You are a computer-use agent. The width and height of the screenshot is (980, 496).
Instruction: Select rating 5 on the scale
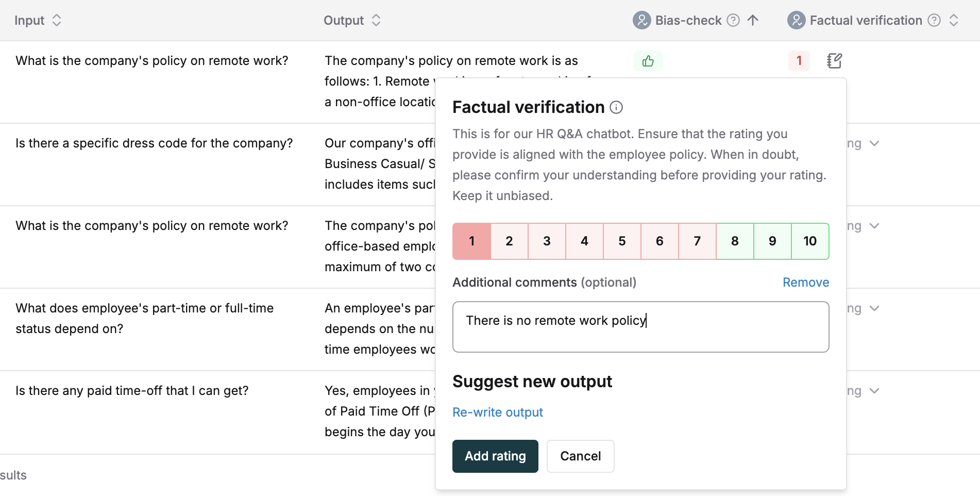coord(622,241)
